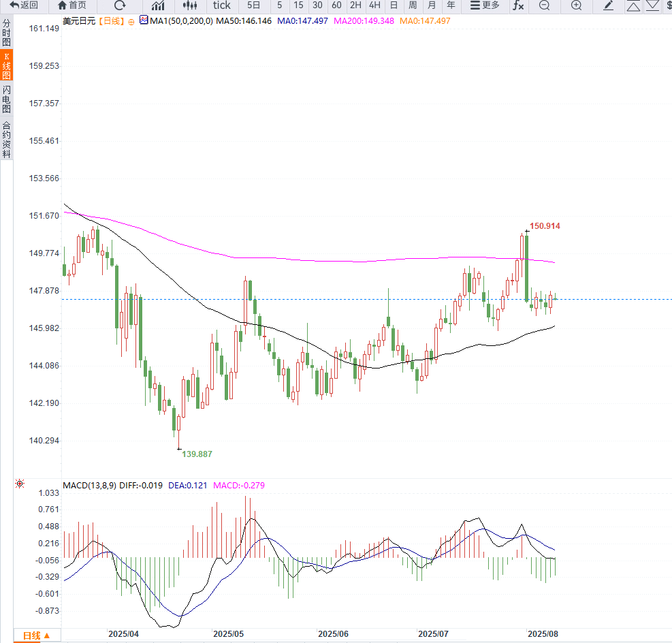Click the DEA:0.121 value

click(187, 485)
